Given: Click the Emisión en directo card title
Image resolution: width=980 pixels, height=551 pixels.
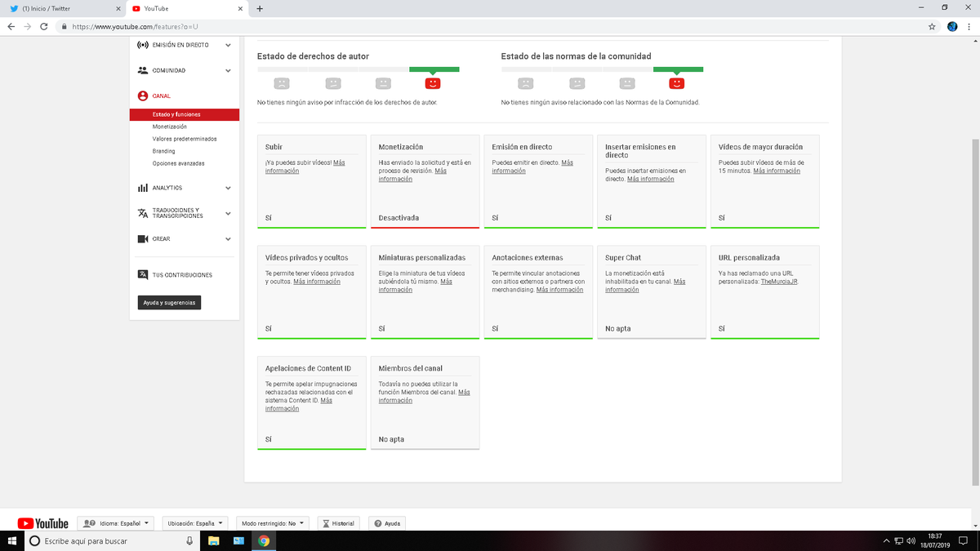Looking at the screenshot, I should point(522,147).
